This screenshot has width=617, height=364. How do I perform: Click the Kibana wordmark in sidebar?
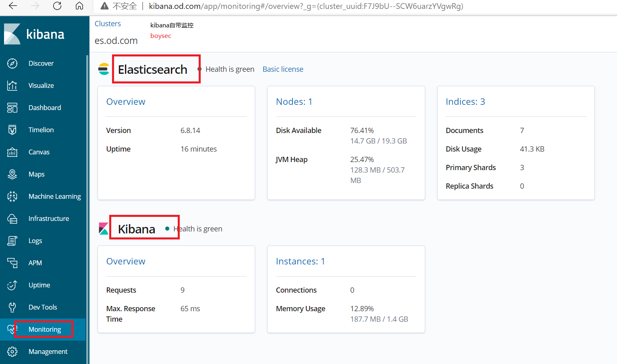click(x=45, y=34)
